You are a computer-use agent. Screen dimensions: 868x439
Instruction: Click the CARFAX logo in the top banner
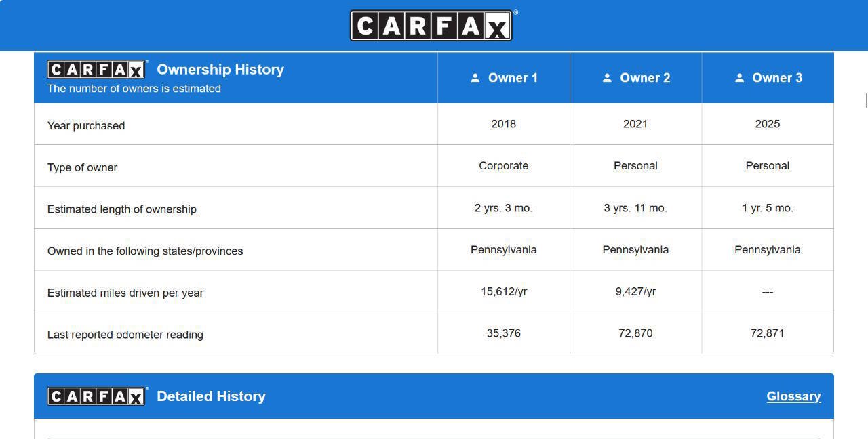[431, 26]
